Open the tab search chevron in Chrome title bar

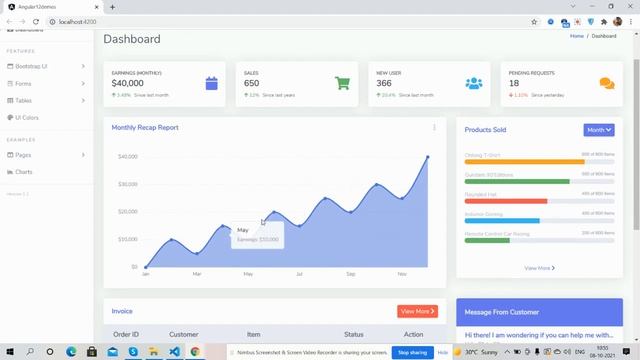coord(573,7)
